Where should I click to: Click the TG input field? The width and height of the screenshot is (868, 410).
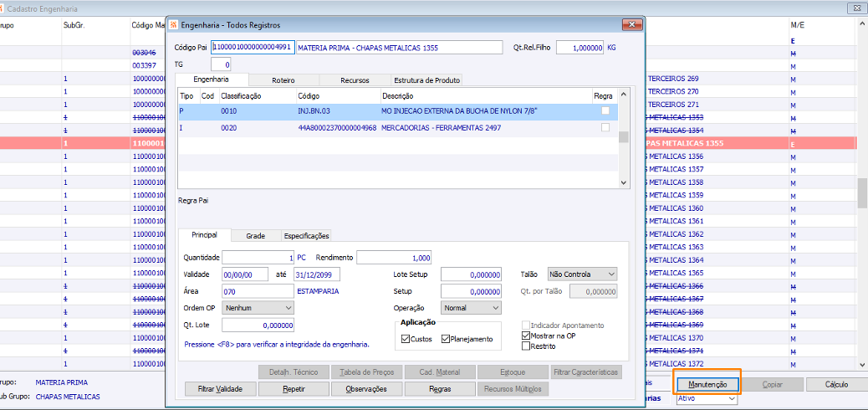coord(220,64)
